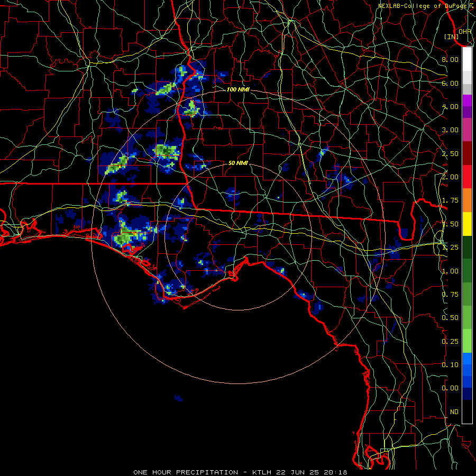Click the [IN] units label
Image resolution: width=476 pixels, height=476 pixels.
point(452,36)
